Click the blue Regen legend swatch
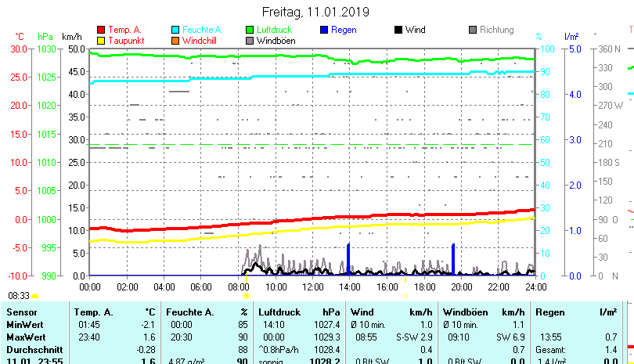This screenshot has width=634, height=364. tap(324, 31)
